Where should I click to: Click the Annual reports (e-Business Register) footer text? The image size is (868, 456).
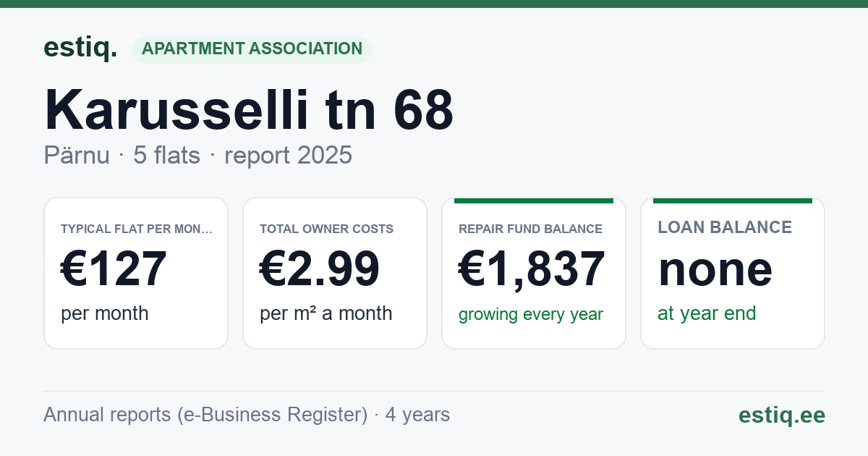247,415
